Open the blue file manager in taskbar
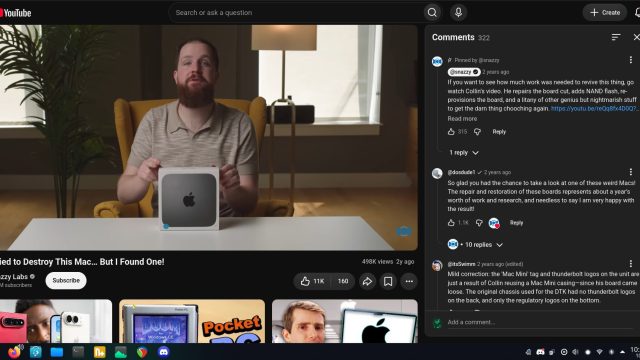 point(57,352)
